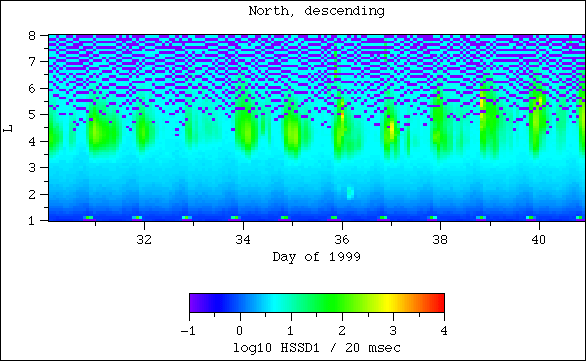Click the colorbar tick label "-1"
This screenshot has width=586, height=361.
[x=188, y=331]
